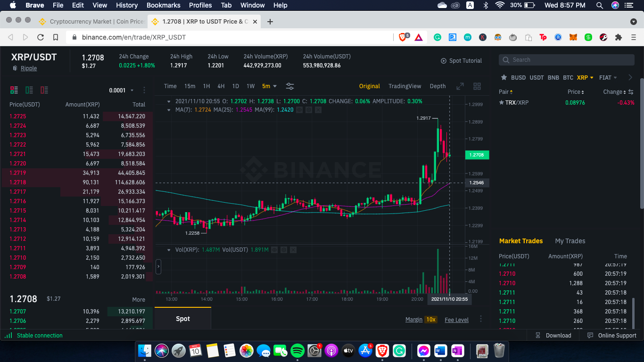The image size is (644, 362).
Task: Open Vol indicator settings gear
Action: pyautogui.click(x=283, y=250)
